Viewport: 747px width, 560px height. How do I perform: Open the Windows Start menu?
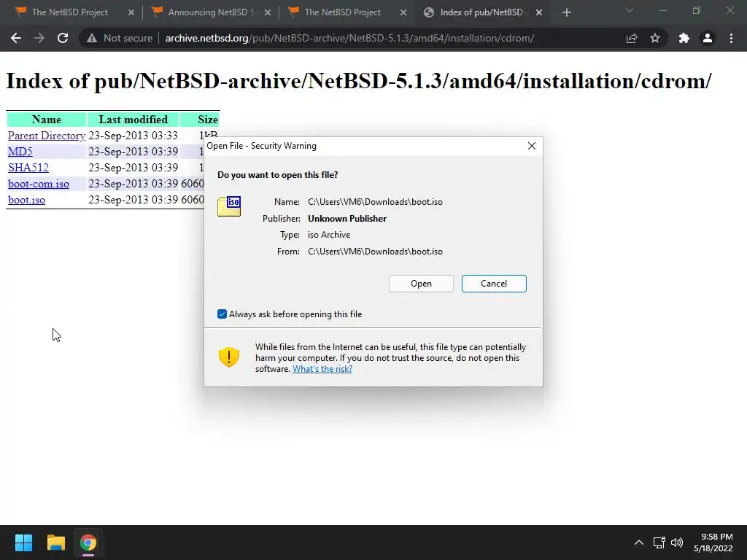(x=23, y=542)
